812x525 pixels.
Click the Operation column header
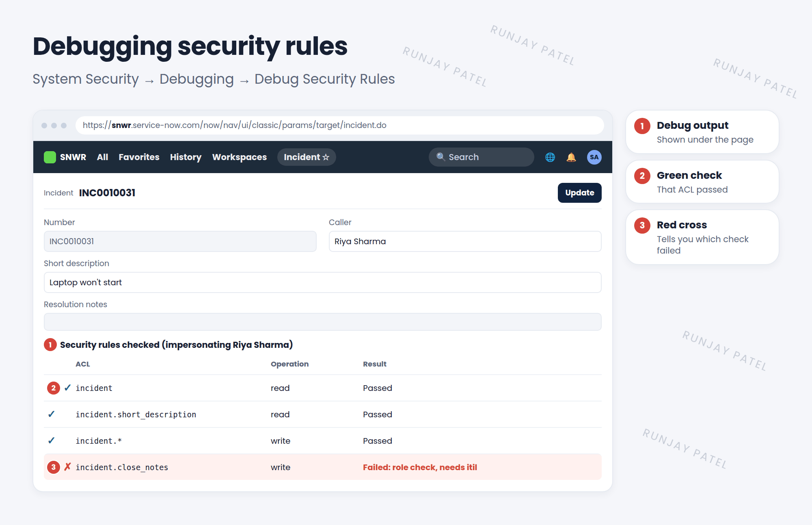pyautogui.click(x=289, y=364)
